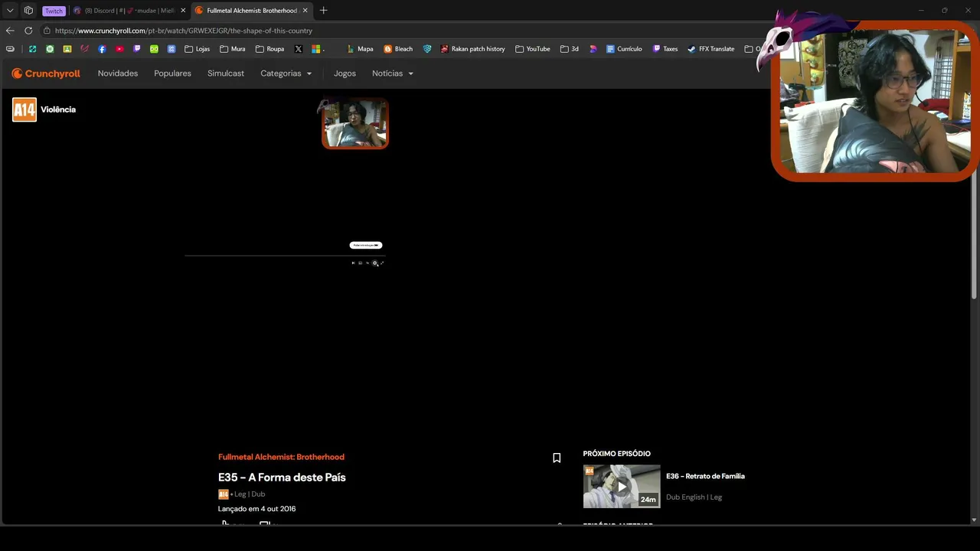The width and height of the screenshot is (980, 551).
Task: Open the blue shield bookmark icon
Action: point(427,49)
